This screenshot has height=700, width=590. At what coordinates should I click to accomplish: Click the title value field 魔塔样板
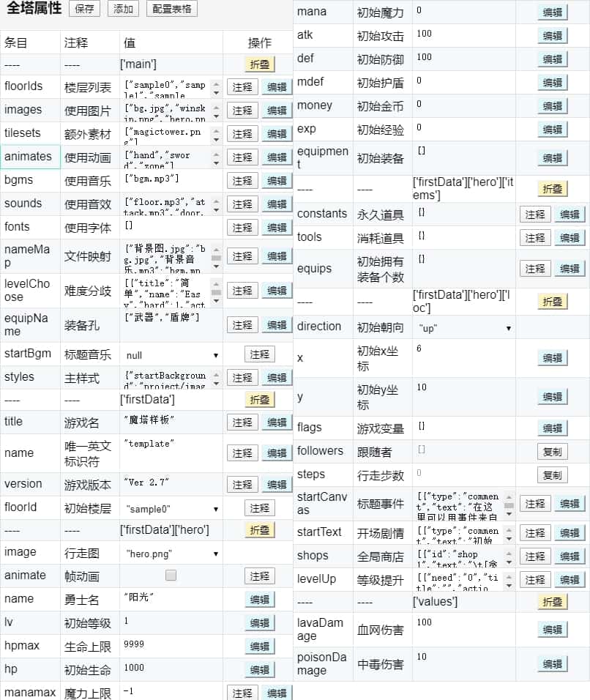171,420
